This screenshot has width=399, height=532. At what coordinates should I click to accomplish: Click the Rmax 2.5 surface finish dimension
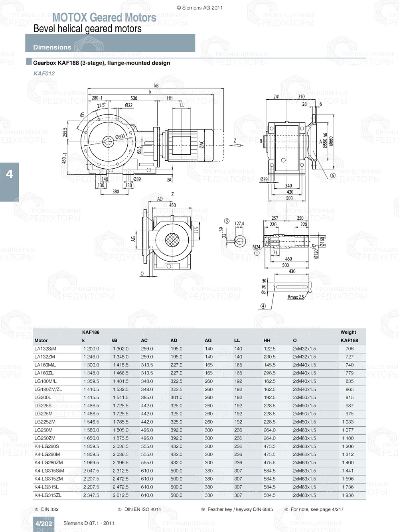(295, 297)
